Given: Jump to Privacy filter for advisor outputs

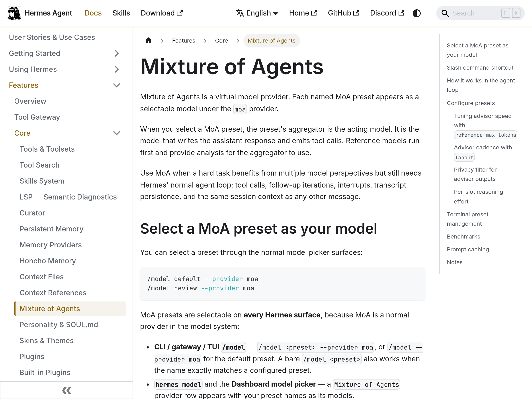Looking at the screenshot, I should (x=475, y=174).
